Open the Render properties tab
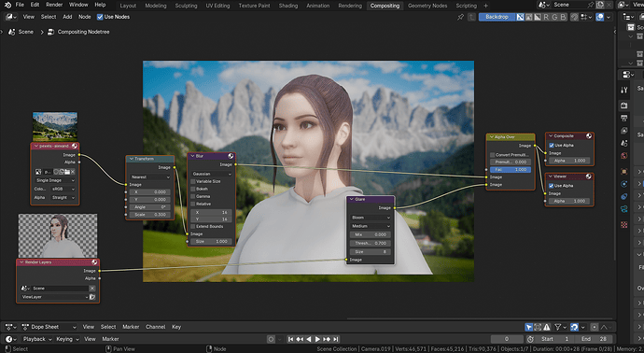The width and height of the screenshot is (644, 353). tap(623, 106)
